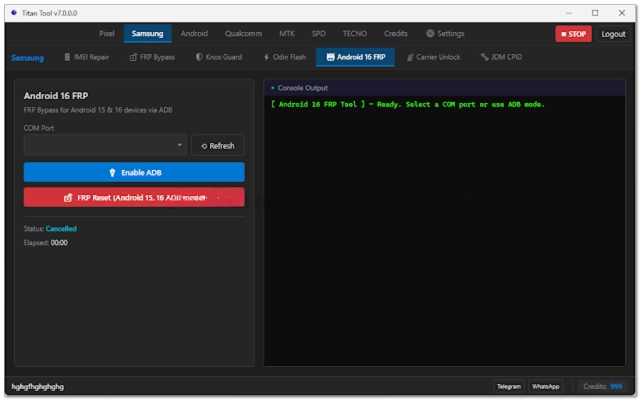Open the Telegram link
This screenshot has height=400, width=640.
pyautogui.click(x=509, y=386)
